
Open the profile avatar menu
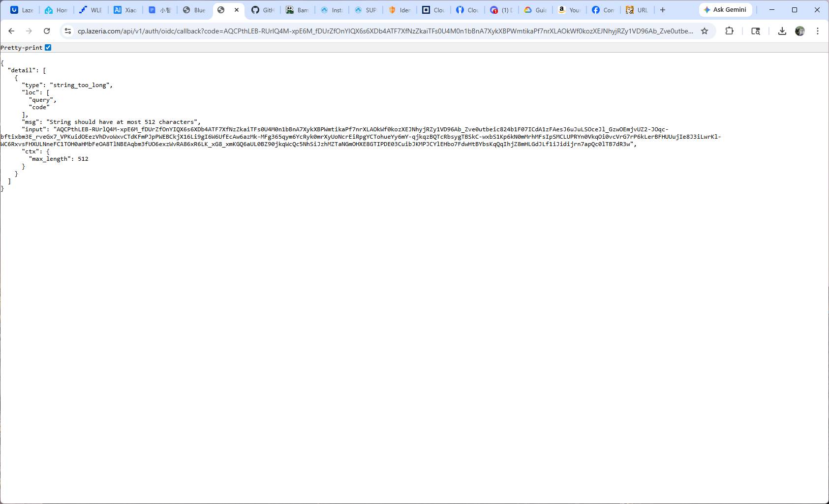pos(800,31)
